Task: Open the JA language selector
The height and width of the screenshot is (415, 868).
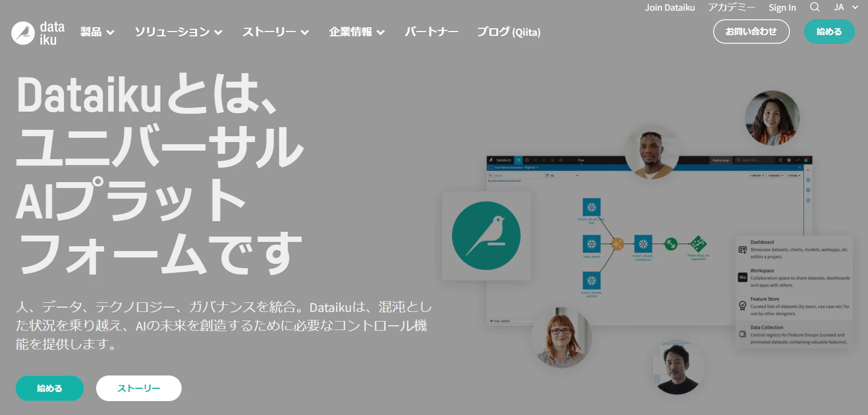Action: [846, 7]
